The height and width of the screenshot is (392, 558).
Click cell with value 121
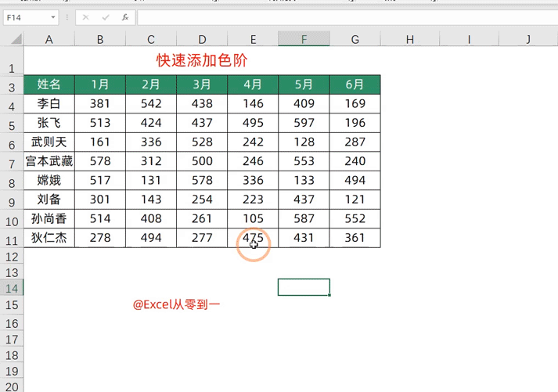(x=355, y=200)
